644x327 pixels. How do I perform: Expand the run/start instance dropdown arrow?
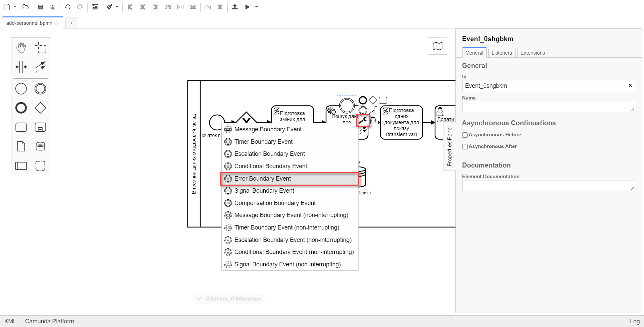[x=257, y=7]
